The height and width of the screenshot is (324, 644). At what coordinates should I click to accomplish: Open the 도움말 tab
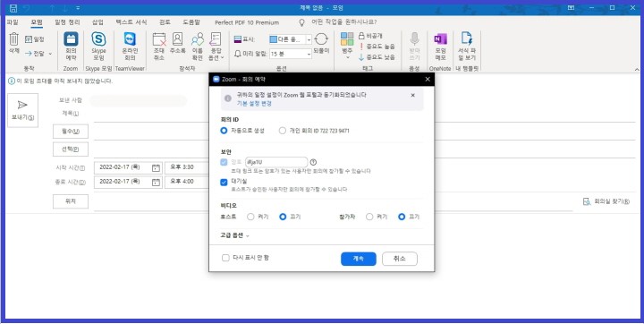191,22
